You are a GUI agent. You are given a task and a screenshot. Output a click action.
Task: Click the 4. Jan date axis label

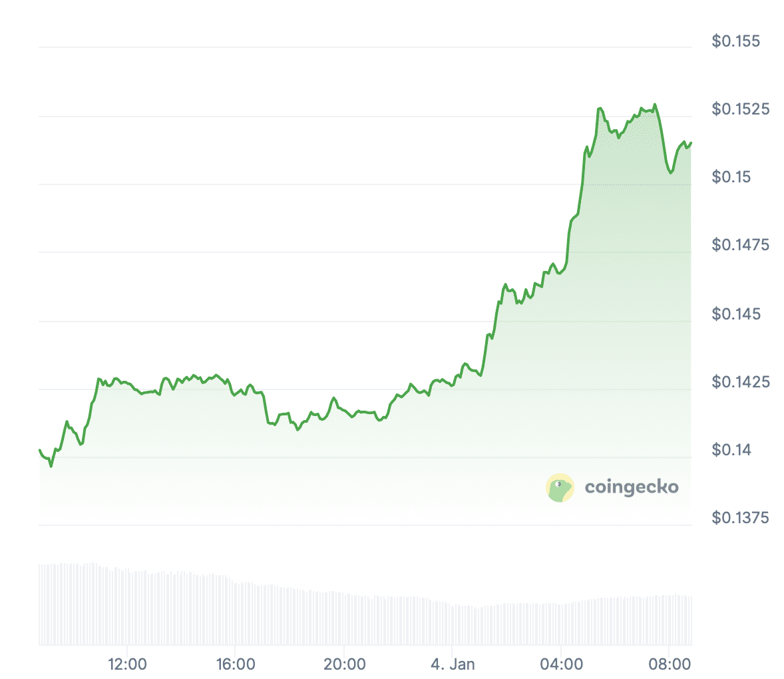point(453,664)
